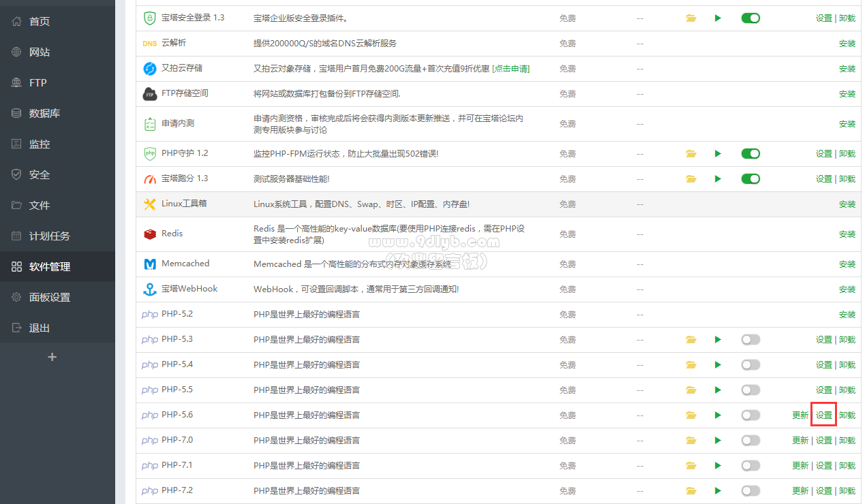Expand sidebar with the plus button
The height and width of the screenshot is (504, 867).
tap(52, 357)
